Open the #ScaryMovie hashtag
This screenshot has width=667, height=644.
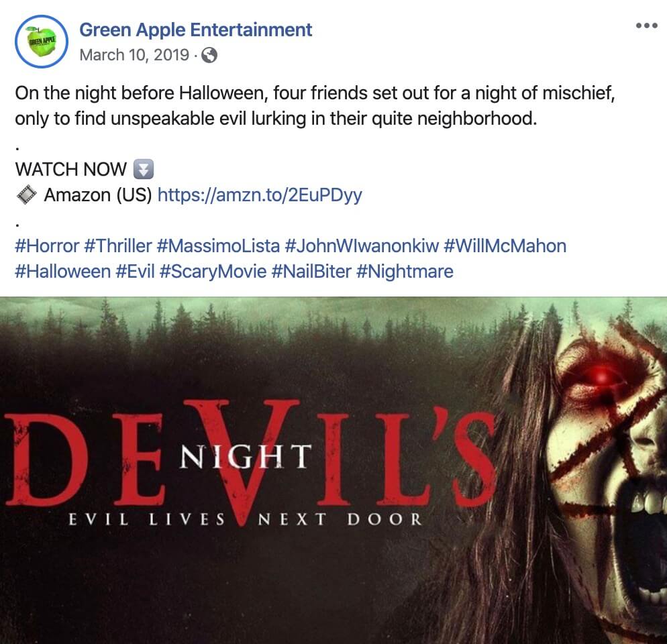click(x=213, y=272)
